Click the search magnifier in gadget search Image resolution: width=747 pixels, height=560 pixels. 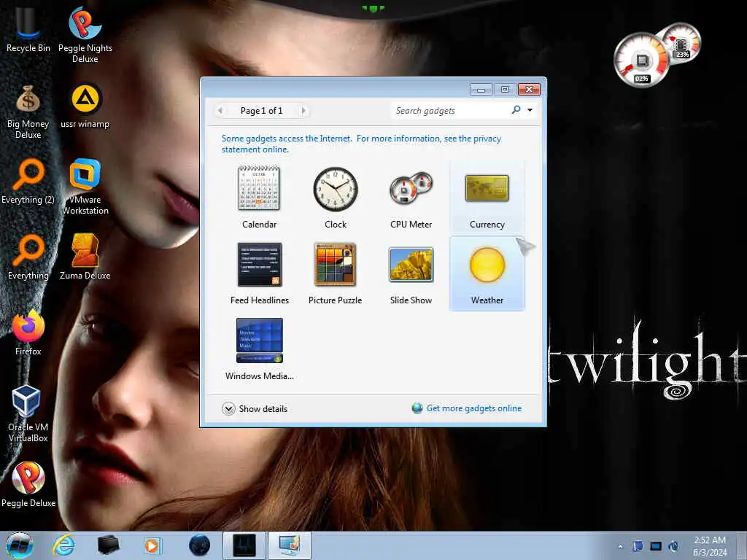click(516, 110)
